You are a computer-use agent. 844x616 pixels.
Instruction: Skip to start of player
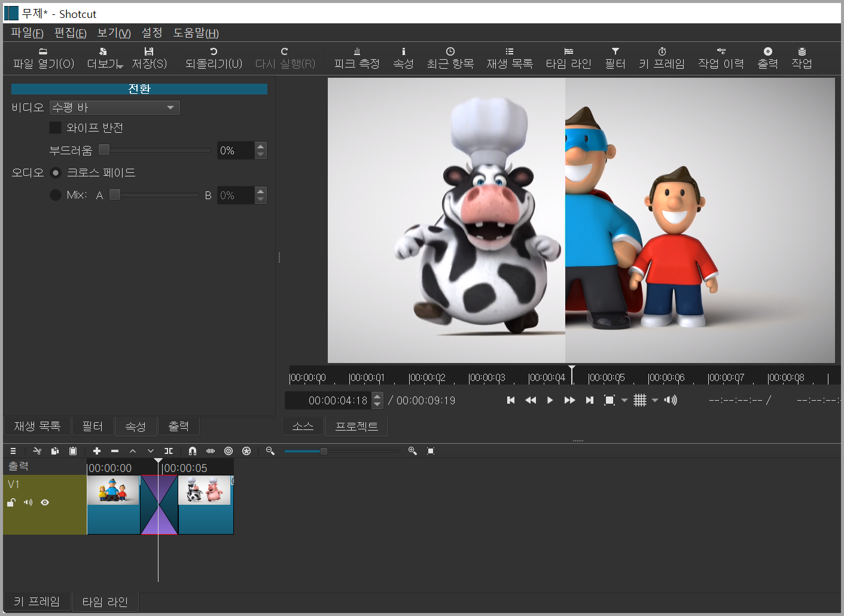click(511, 400)
